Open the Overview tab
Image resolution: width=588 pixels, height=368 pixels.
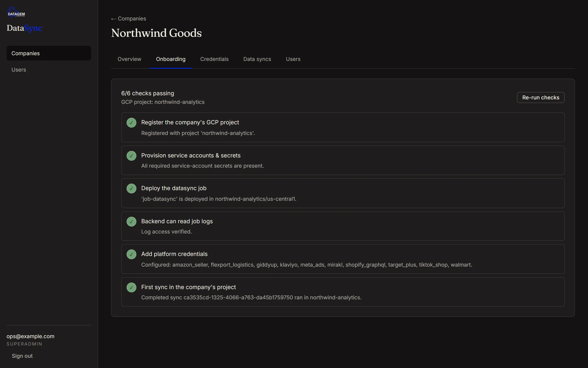pyautogui.click(x=129, y=59)
